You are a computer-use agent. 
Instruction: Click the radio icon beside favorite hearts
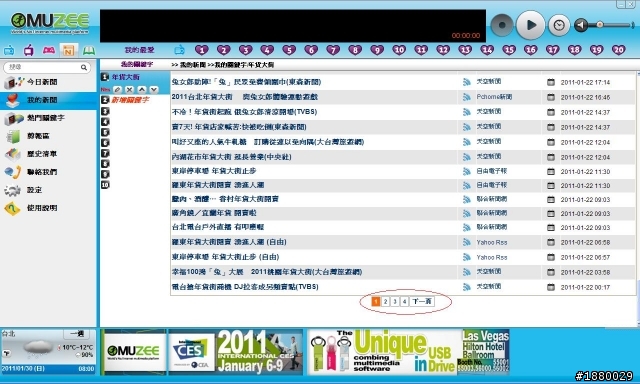coord(179,50)
